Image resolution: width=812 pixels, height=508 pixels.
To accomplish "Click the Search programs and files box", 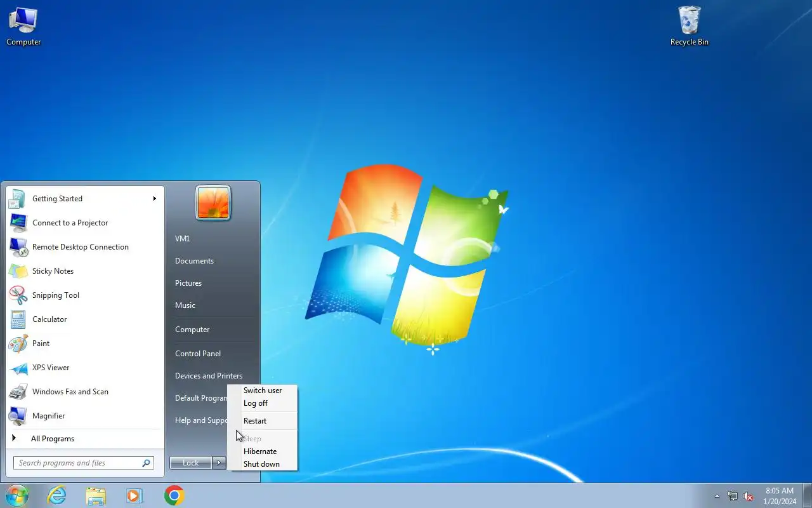I will click(x=83, y=463).
